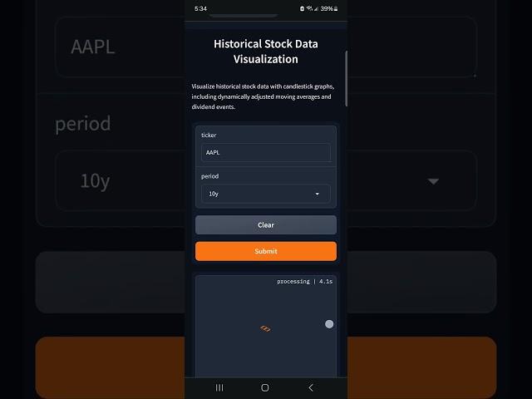
Task: Tap the 5:34 clock in status bar
Action: click(x=200, y=8)
